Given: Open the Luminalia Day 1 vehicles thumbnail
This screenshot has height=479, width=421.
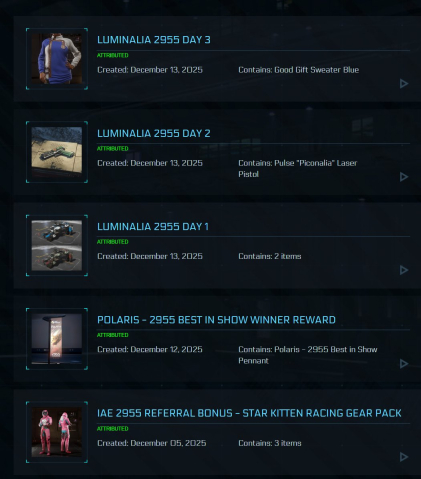Looking at the screenshot, I should coord(57,245).
